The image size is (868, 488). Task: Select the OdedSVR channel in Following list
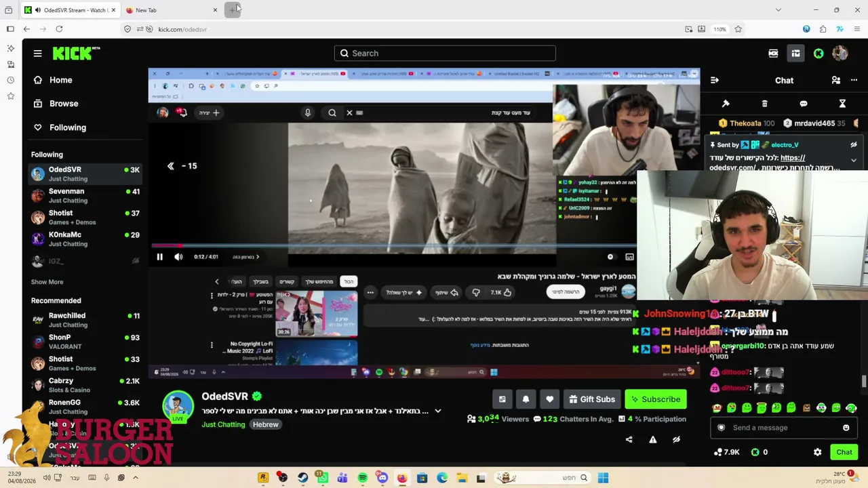85,174
